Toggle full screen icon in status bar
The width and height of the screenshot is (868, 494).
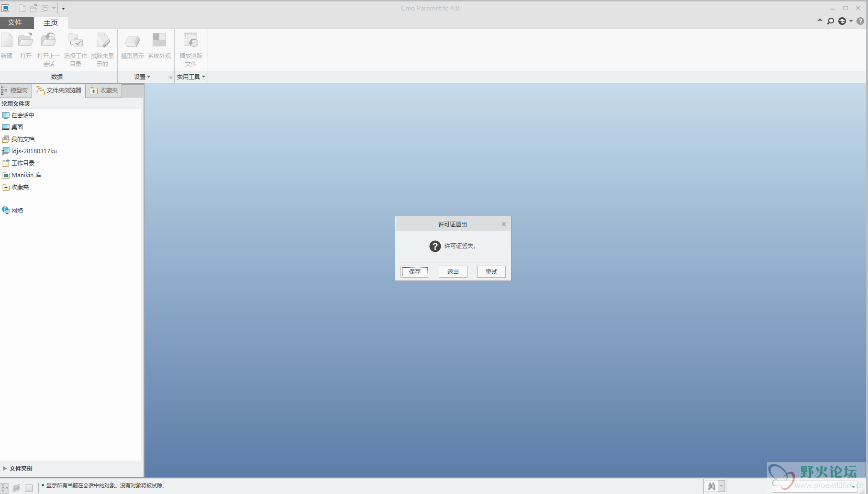pyautogui.click(x=29, y=488)
